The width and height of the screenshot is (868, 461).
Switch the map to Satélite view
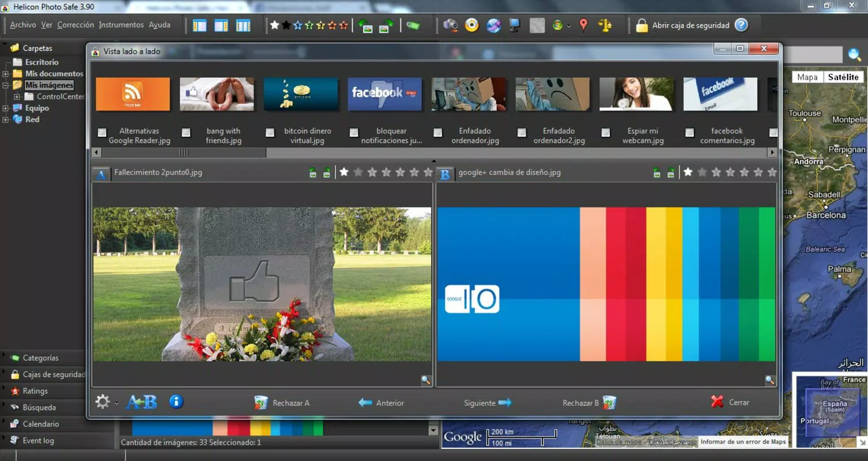click(843, 77)
